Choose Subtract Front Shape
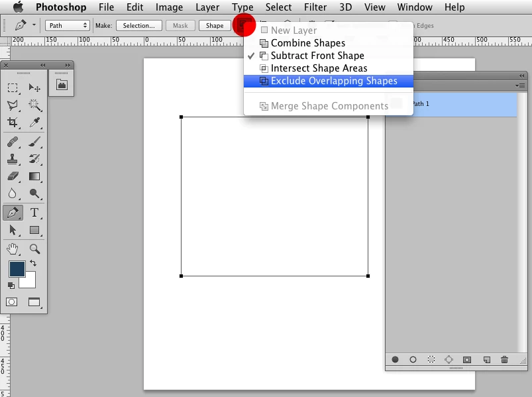The width and height of the screenshot is (532, 397). pos(329,56)
